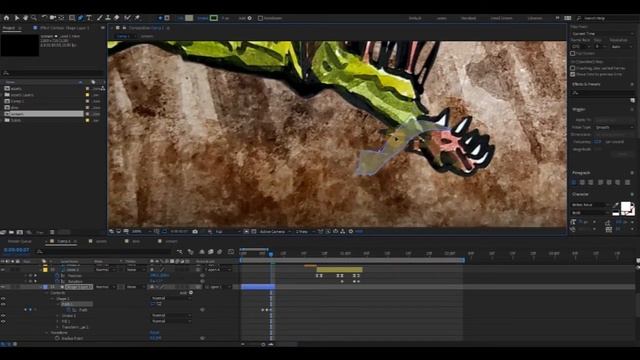Click Reset in the Transform row
The width and height of the screenshot is (640, 360).
click(x=155, y=333)
